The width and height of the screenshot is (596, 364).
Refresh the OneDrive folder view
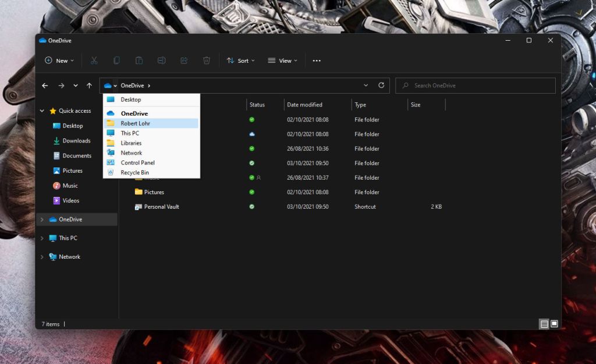click(381, 85)
